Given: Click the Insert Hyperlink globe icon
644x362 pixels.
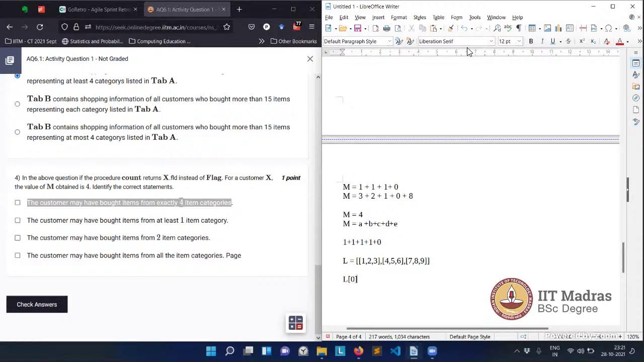Looking at the screenshot, I should pos(626,28).
